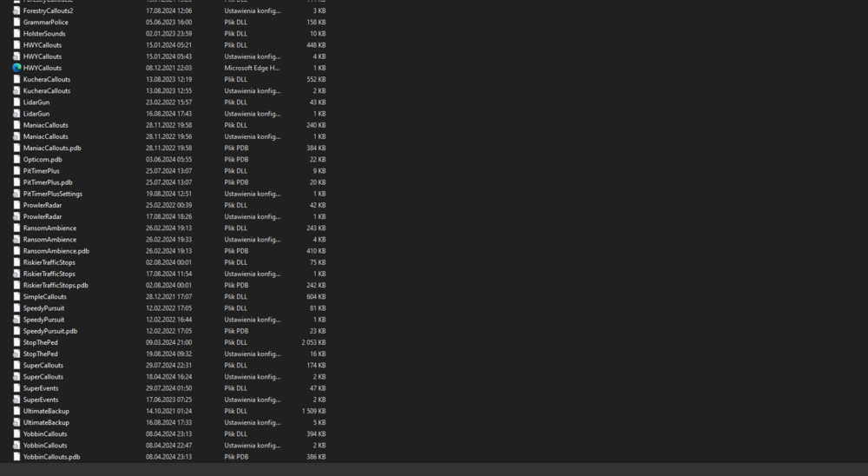Click the config icon of the 16 KB StopThePed file
868x476 pixels.
click(16, 354)
